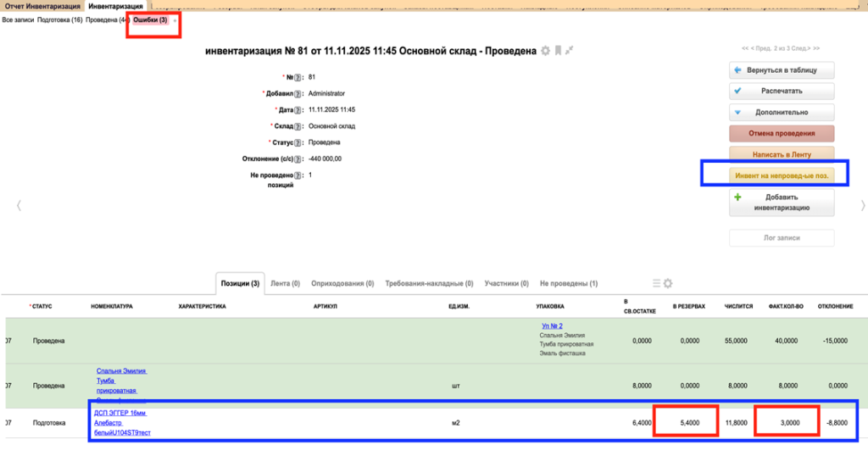Click the 3,0000 actual quantity cell
The image size is (868, 456).
(787, 421)
